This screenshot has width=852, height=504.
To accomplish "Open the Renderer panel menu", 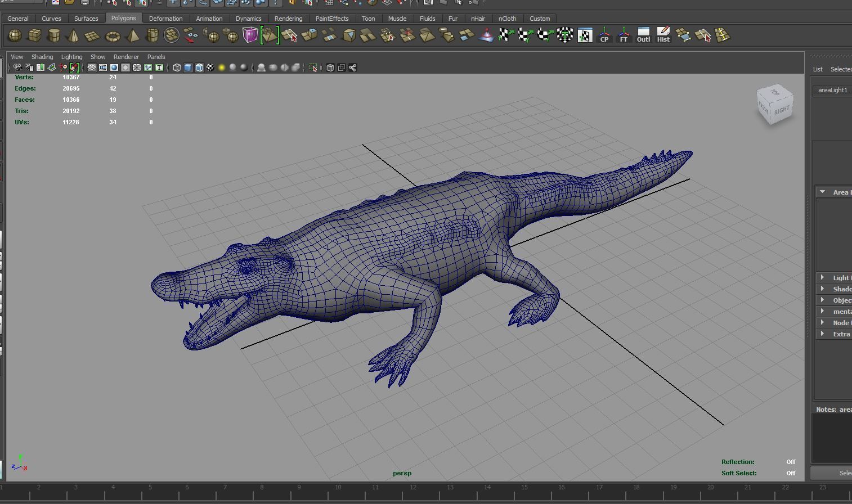I will (126, 57).
